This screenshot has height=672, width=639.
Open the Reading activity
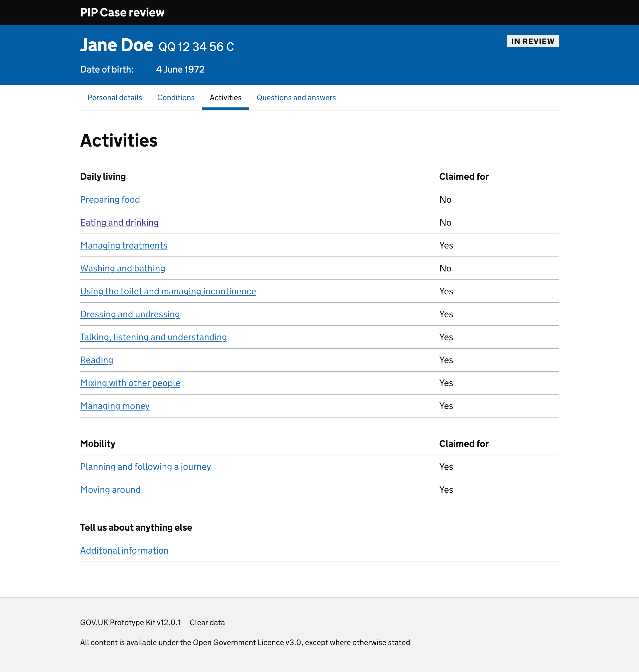96,360
